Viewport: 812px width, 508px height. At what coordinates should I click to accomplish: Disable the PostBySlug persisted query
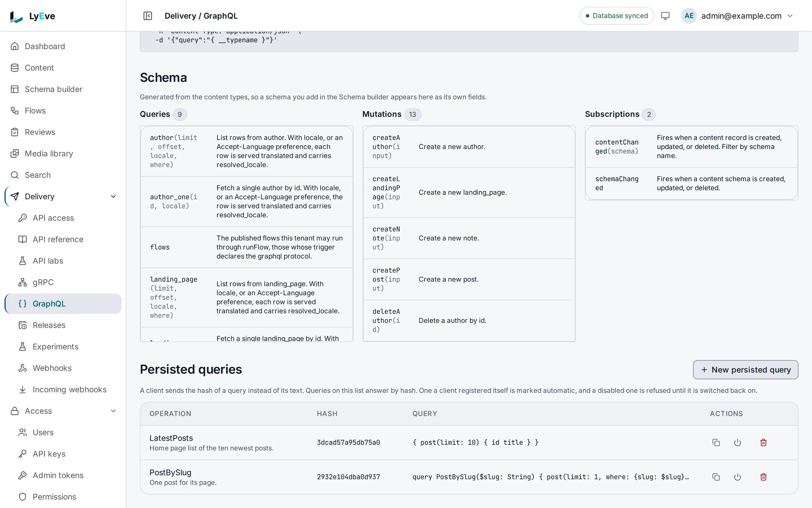[x=737, y=477]
